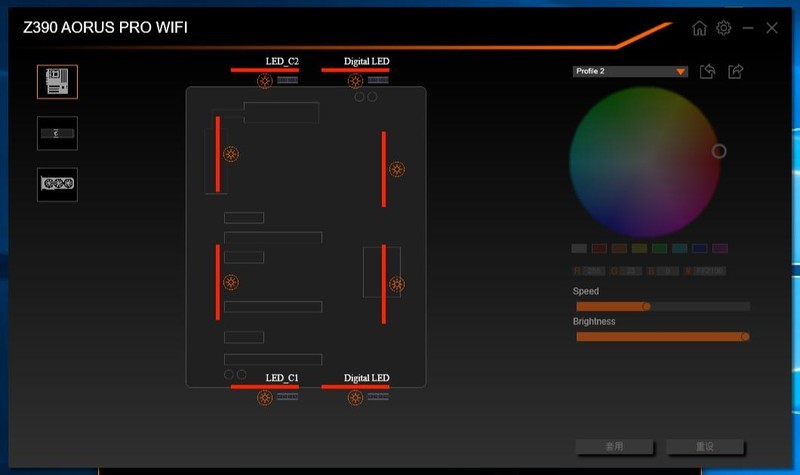This screenshot has height=475, width=800.
Task: Click the import profile icon
Action: 707,71
